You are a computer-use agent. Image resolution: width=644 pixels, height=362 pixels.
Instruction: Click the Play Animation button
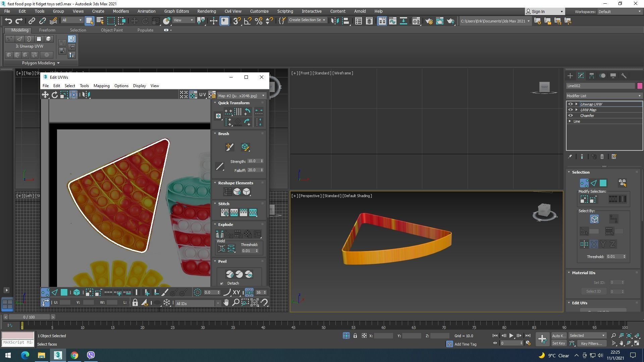coord(511,336)
